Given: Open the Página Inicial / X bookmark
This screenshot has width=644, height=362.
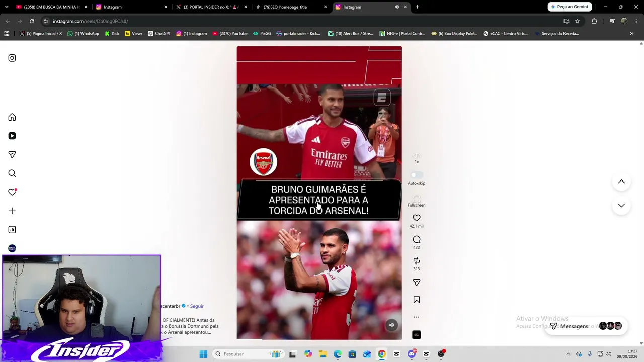Looking at the screenshot, I should (x=41, y=34).
